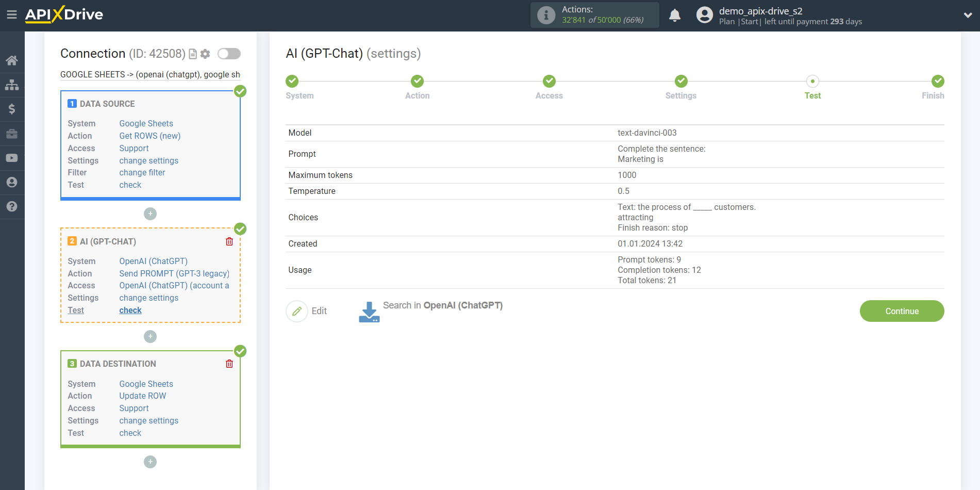Image resolution: width=980 pixels, height=490 pixels.
Task: Add step after AI (GPT-Chat) block
Action: tap(150, 336)
